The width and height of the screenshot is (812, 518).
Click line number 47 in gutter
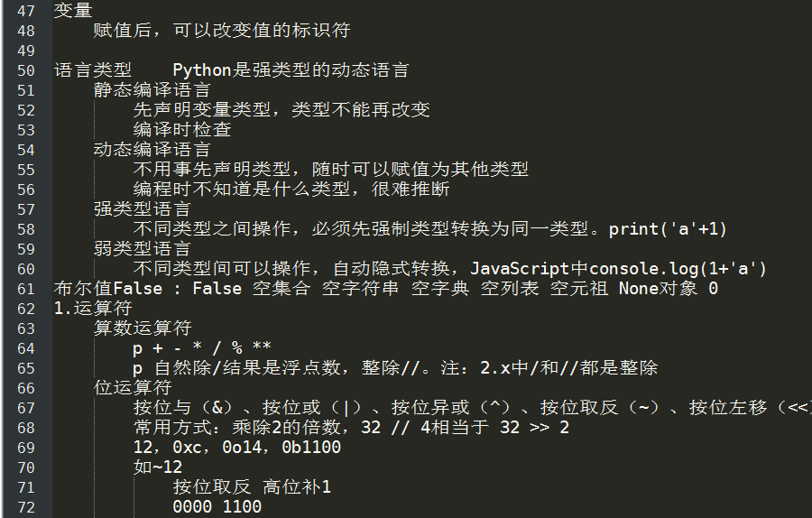(26, 11)
